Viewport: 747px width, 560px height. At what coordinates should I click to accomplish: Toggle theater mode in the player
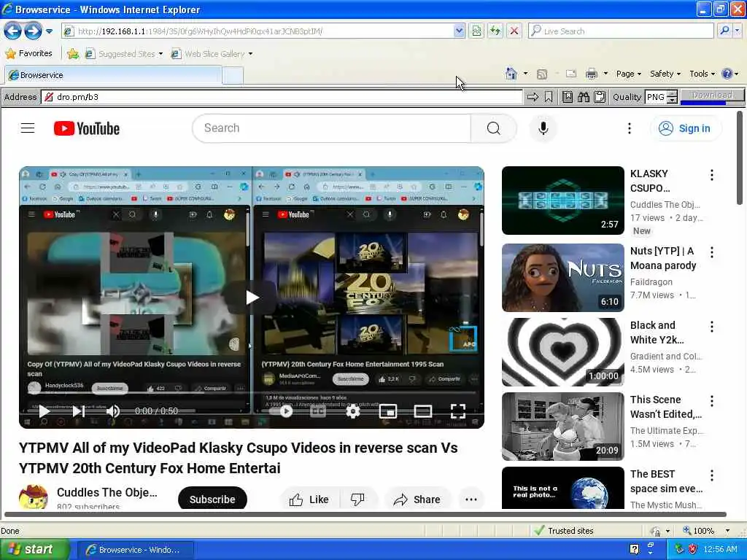(x=422, y=411)
